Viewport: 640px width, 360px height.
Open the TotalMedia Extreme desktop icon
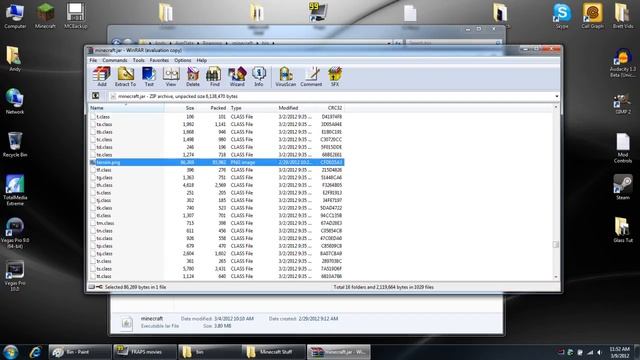point(15,190)
